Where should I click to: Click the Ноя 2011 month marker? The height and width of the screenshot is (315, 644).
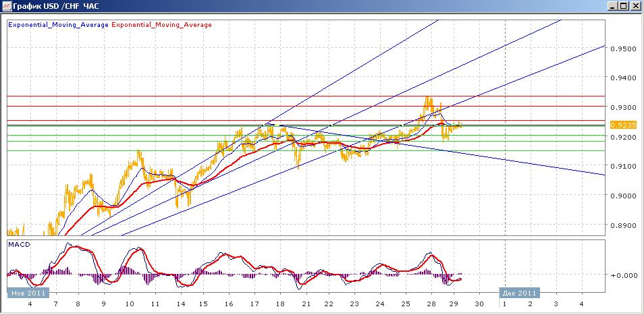point(28,293)
